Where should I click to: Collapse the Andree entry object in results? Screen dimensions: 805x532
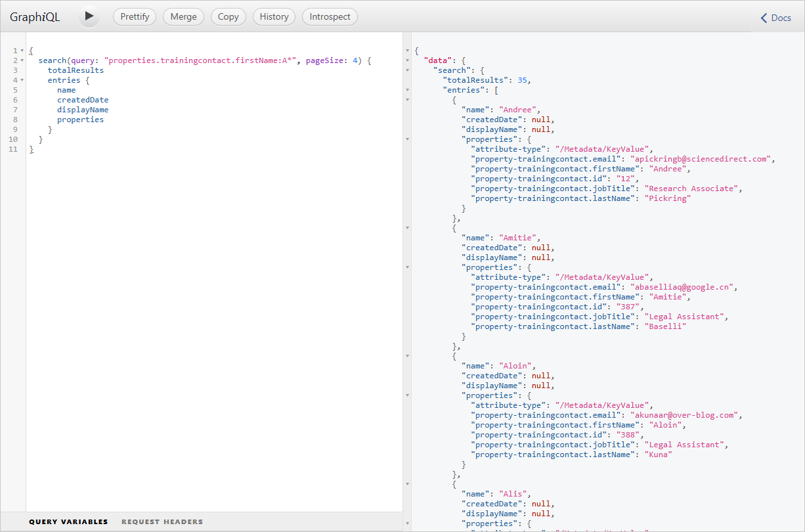(x=407, y=100)
